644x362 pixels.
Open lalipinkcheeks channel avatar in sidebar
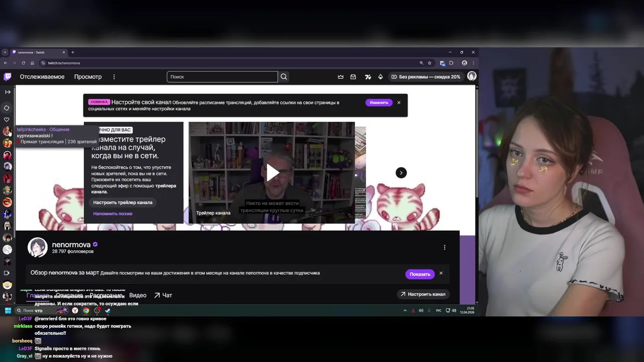point(7,132)
